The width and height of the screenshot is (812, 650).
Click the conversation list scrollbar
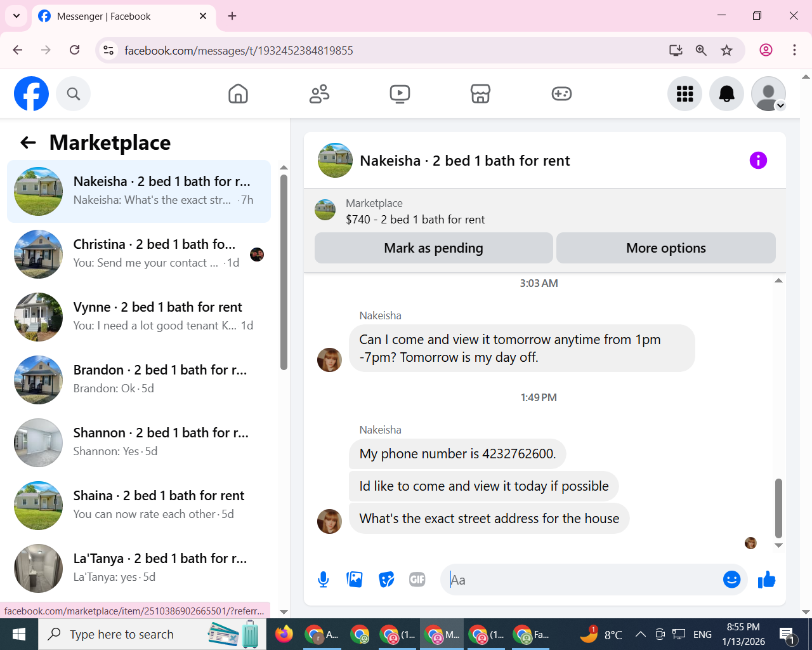coord(284,272)
